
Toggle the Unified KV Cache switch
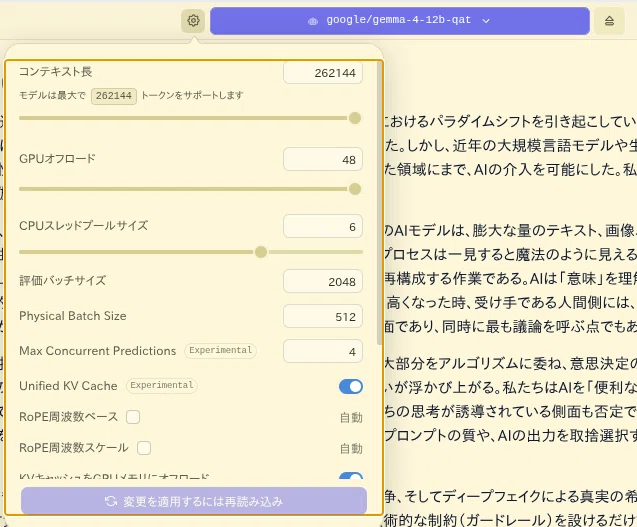point(351,386)
